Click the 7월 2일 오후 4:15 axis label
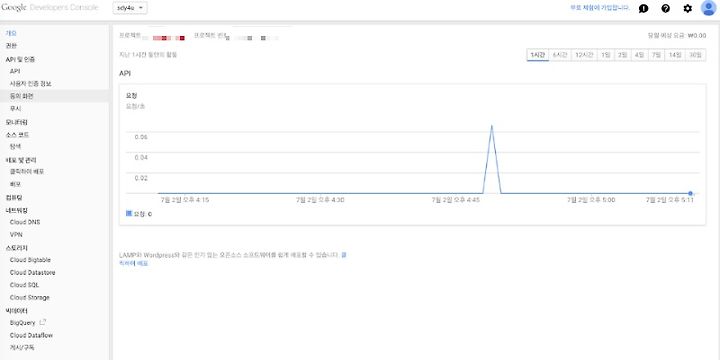This screenshot has width=720, height=360. [x=185, y=200]
